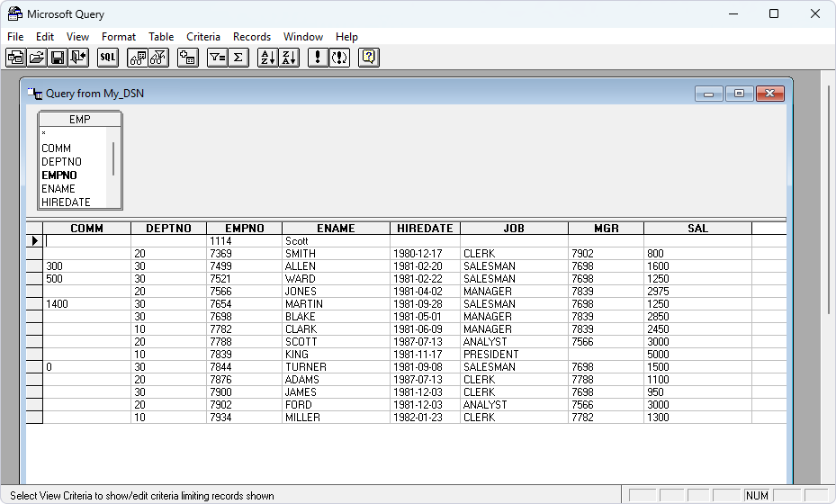836x504 pixels.
Task: Click the Criteria Equals filter icon
Action: [217, 57]
